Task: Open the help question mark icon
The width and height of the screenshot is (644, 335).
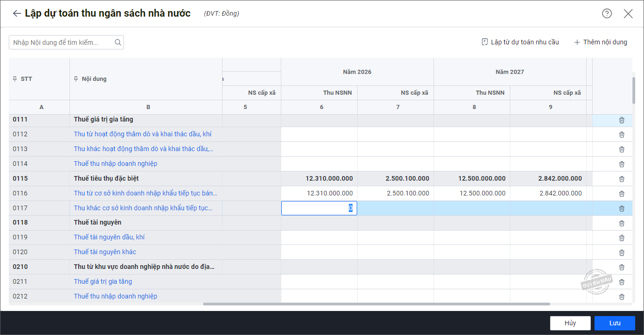Action: point(607,13)
